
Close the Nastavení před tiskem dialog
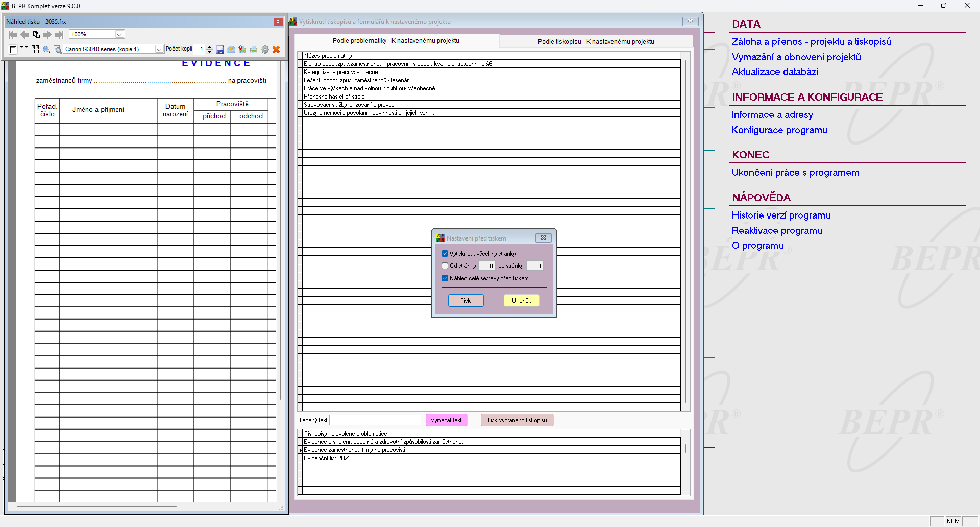pyautogui.click(x=544, y=238)
